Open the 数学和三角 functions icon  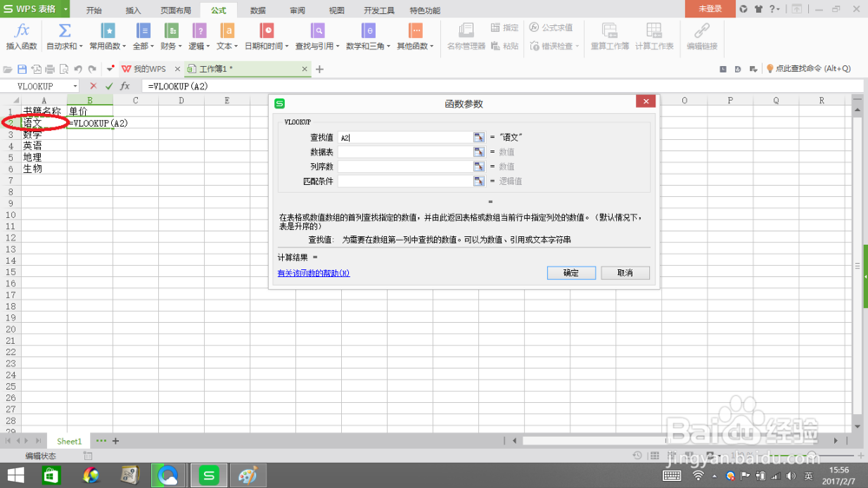pos(368,30)
